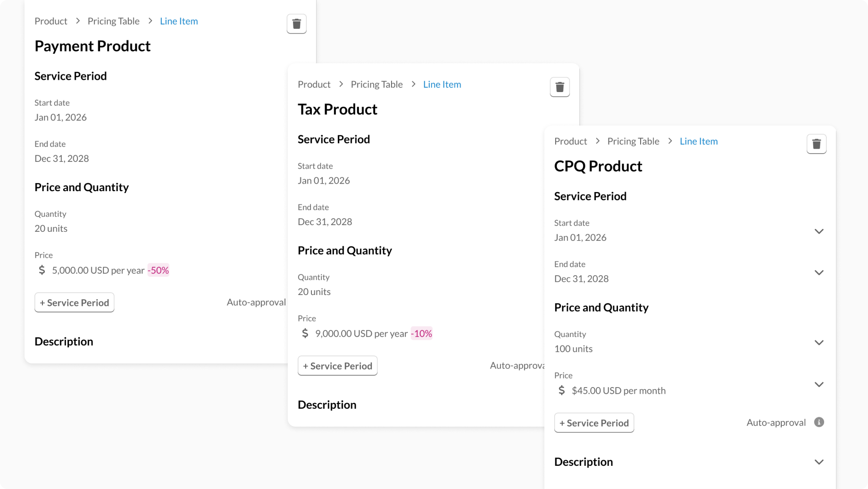
Task: Click dollar icon beside 9,000.00 USD price
Action: tap(305, 333)
